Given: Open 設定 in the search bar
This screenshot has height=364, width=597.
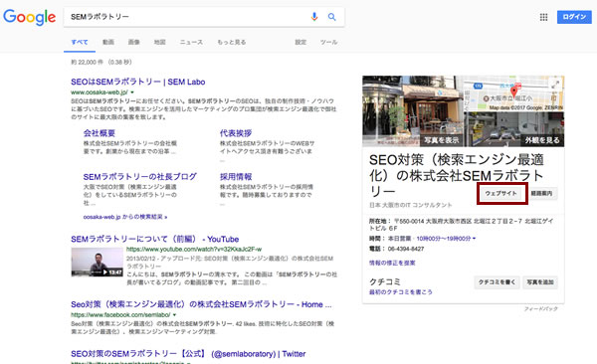Looking at the screenshot, I should tap(300, 42).
